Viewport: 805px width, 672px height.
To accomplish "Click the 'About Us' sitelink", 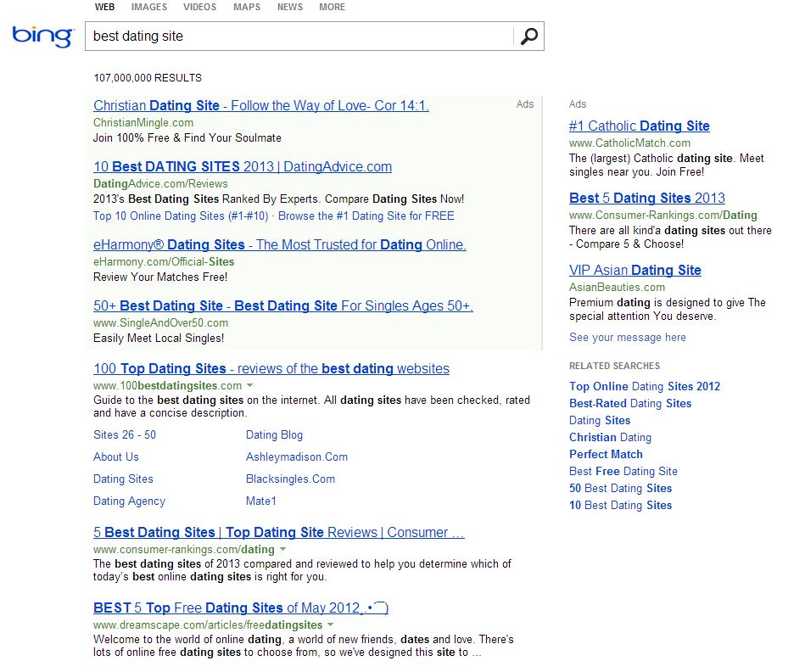I will tap(116, 456).
